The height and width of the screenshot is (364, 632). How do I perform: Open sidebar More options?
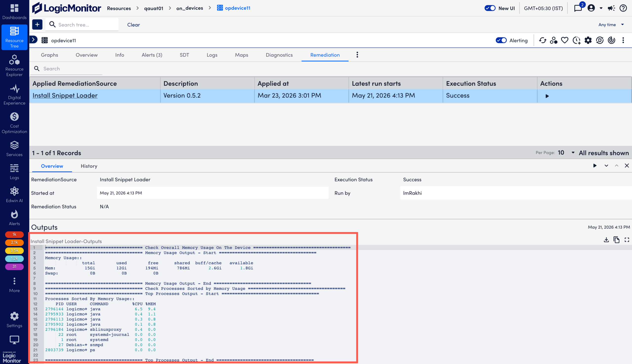point(14,285)
